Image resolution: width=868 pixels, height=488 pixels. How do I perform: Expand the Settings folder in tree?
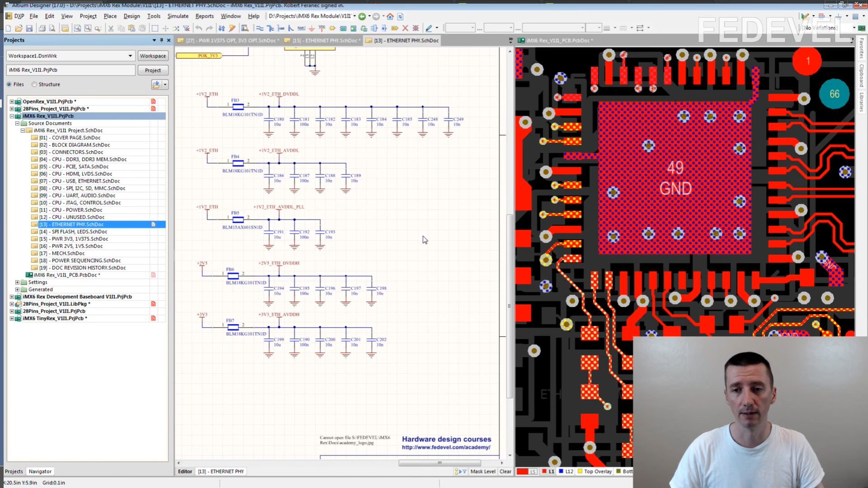[x=17, y=282]
